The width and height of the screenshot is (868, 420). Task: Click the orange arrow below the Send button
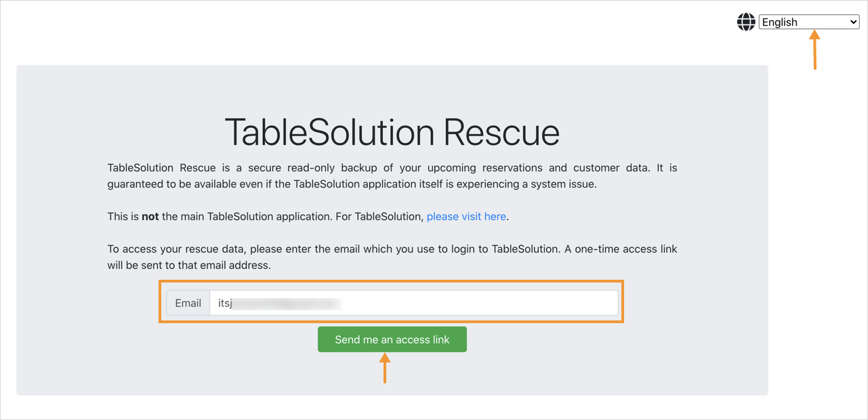[x=385, y=370]
